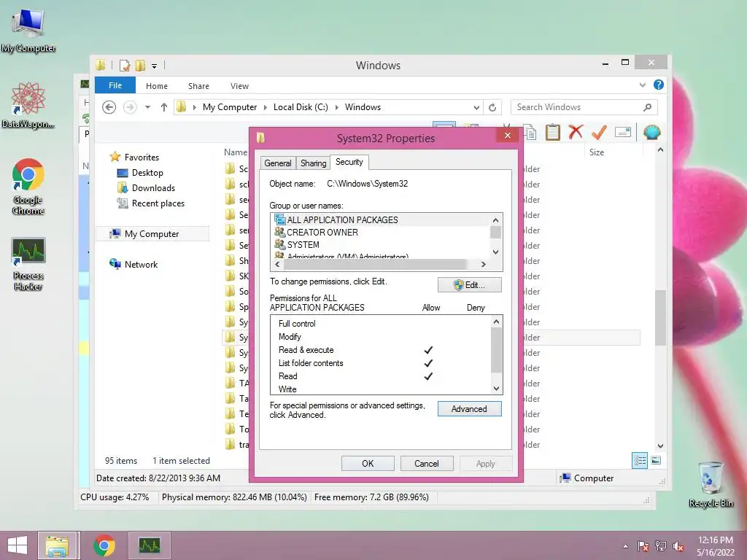The height and width of the screenshot is (560, 747).
Task: Click the Properties icon in quick access toolbar
Action: [124, 65]
